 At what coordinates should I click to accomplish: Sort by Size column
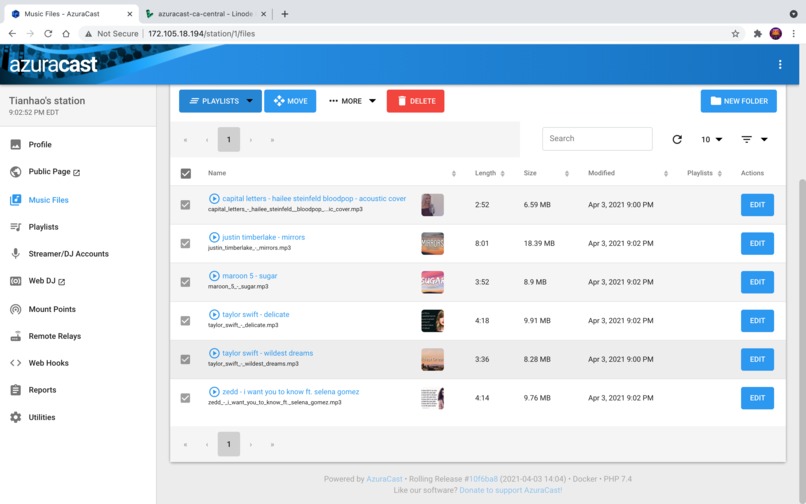tap(566, 173)
